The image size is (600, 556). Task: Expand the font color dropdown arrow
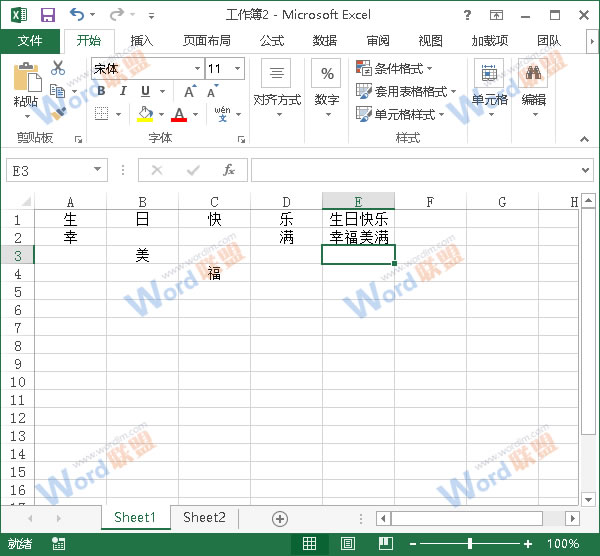196,114
